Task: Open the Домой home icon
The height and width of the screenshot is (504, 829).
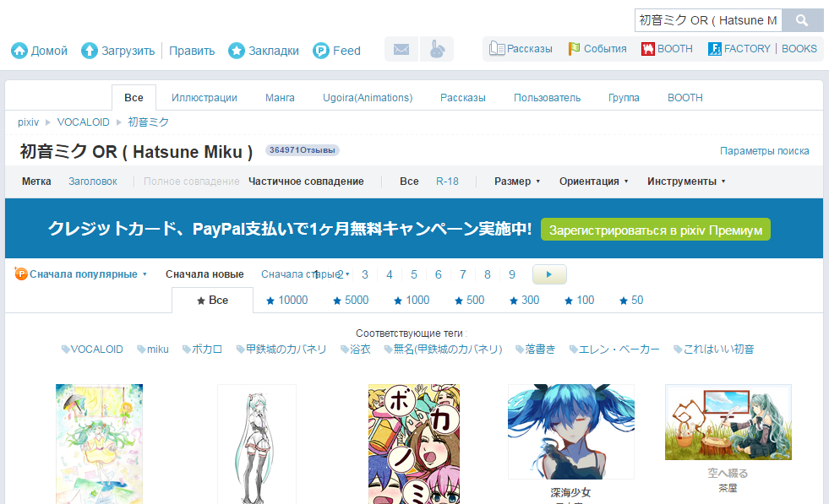Action: click(19, 51)
